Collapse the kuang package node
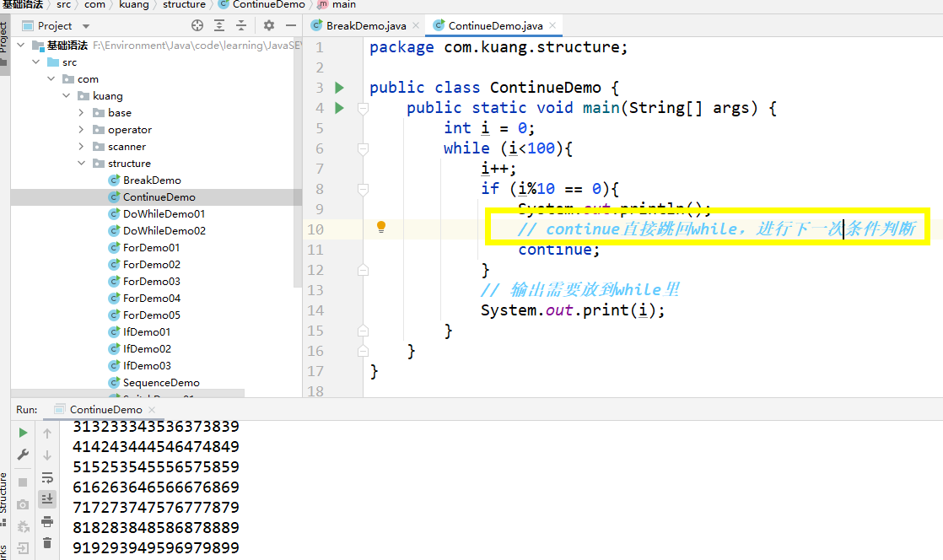Image resolution: width=943 pixels, height=560 pixels. click(66, 95)
